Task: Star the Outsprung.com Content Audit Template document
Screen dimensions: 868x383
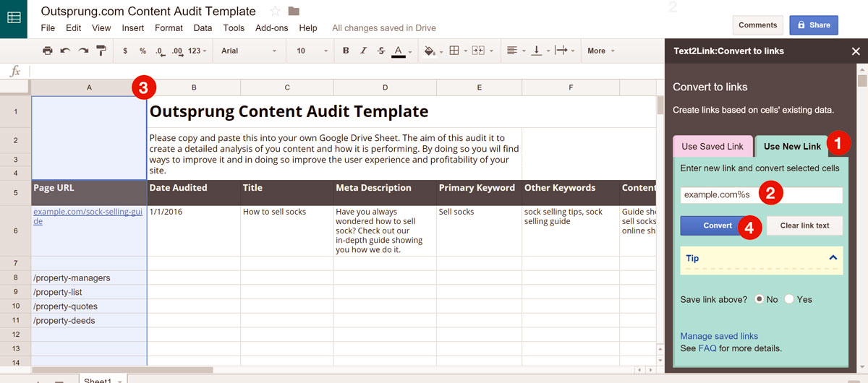Action: (x=275, y=11)
